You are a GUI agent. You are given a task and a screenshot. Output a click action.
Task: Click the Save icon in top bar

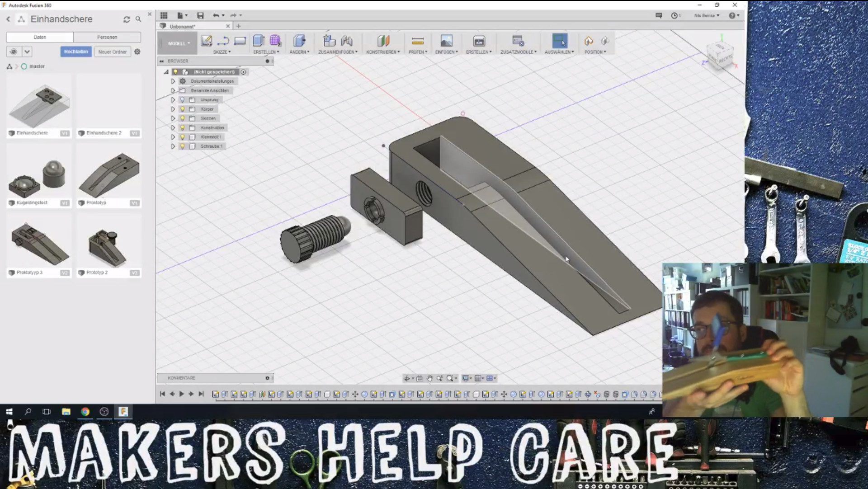pyautogui.click(x=200, y=15)
